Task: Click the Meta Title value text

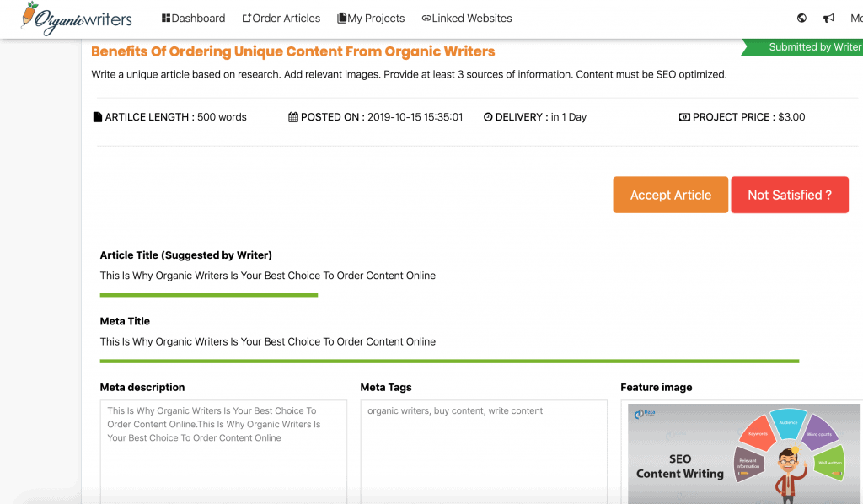Action: point(267,341)
